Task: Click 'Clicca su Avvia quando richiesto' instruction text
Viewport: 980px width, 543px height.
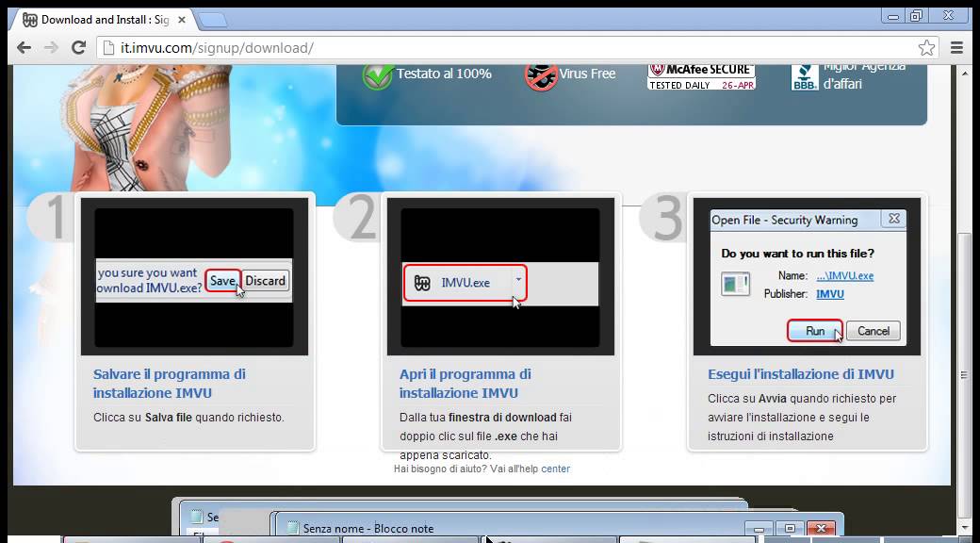Action: (802, 418)
